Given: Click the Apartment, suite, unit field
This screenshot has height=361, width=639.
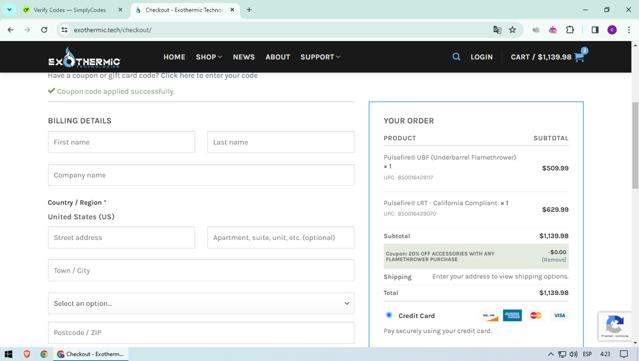Looking at the screenshot, I should pyautogui.click(x=280, y=238).
